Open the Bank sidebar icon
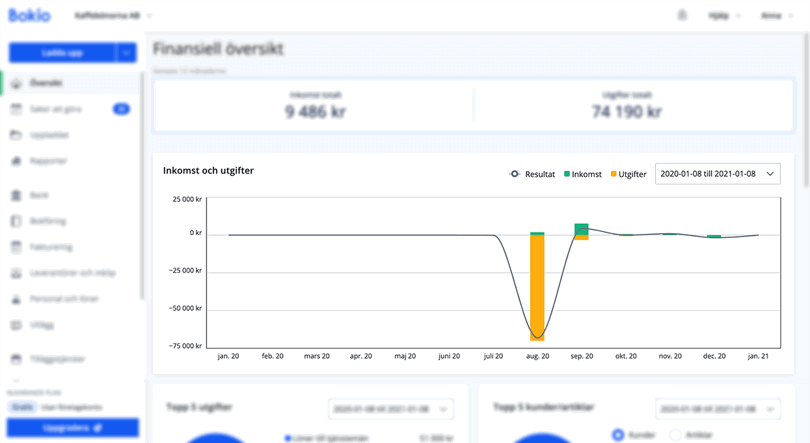Viewport: 810px width, 443px height. (16, 195)
